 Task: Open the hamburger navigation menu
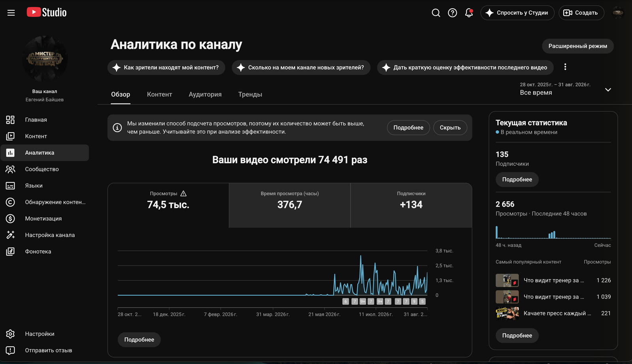pos(11,13)
